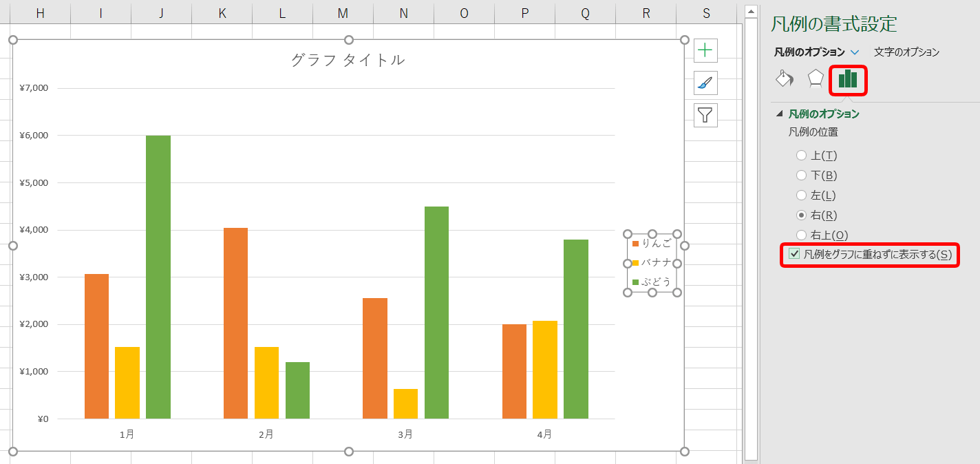
Task: Click the 2月 axis label
Action: click(266, 434)
